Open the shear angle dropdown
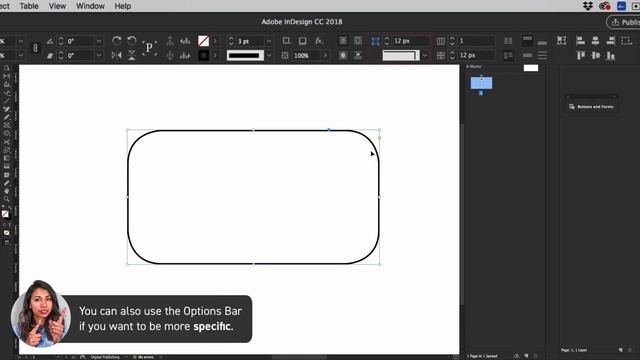The image size is (640, 360). [x=99, y=56]
